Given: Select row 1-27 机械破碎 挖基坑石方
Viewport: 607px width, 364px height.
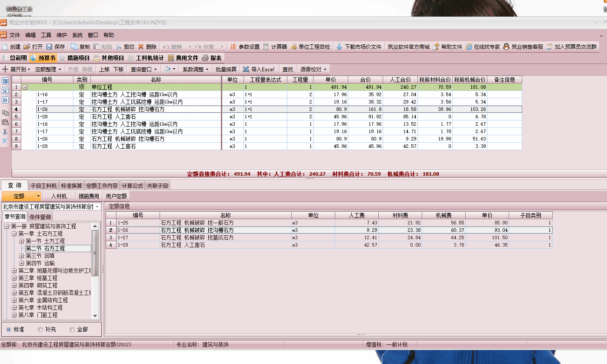Looking at the screenshot, I should [197, 237].
